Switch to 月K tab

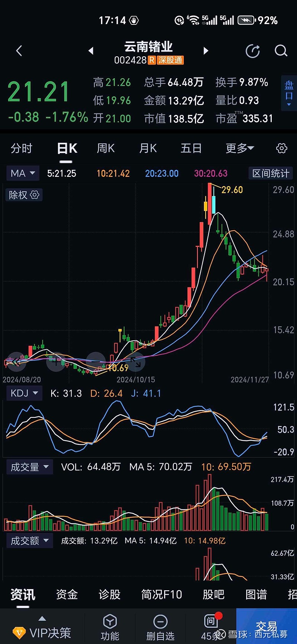coord(148,148)
